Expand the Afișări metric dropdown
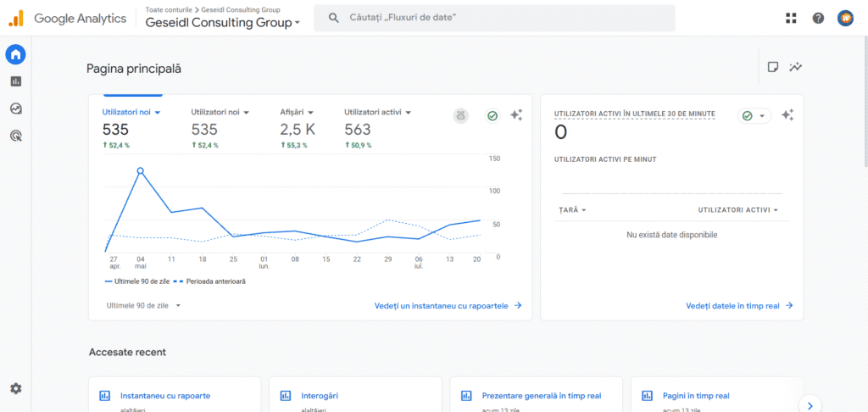The height and width of the screenshot is (412, 868). pos(298,112)
